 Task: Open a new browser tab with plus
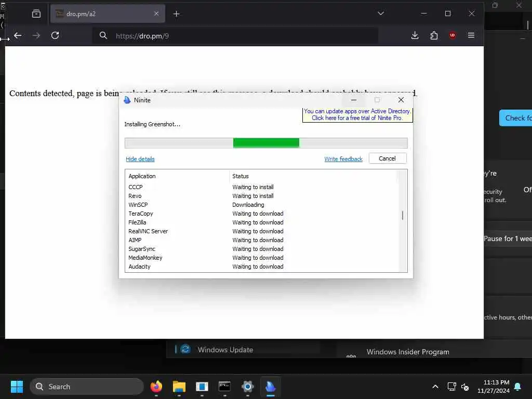click(177, 14)
